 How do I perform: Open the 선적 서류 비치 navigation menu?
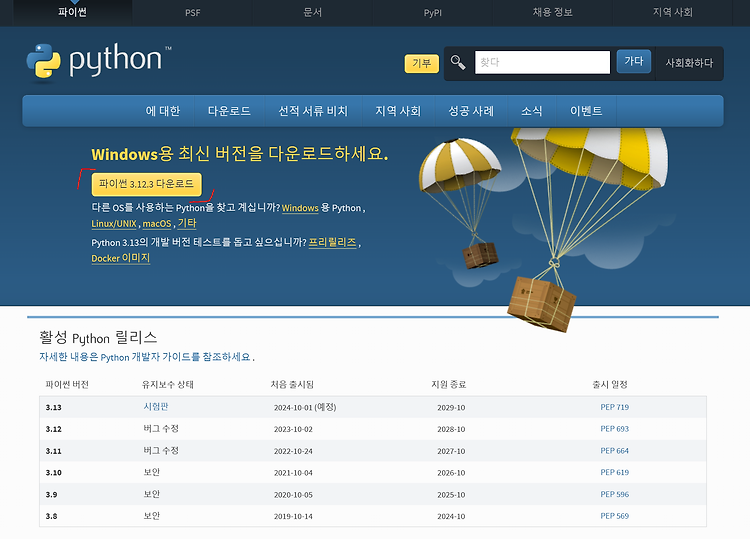[x=313, y=111]
